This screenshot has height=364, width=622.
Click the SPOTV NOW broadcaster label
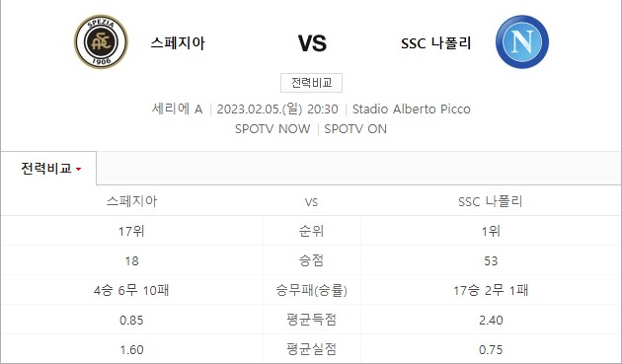click(x=272, y=129)
